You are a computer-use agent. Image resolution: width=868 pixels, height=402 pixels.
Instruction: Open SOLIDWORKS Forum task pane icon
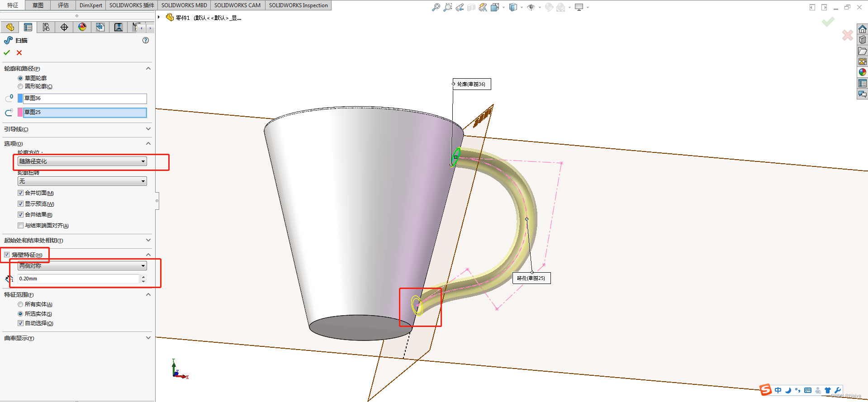point(863,94)
